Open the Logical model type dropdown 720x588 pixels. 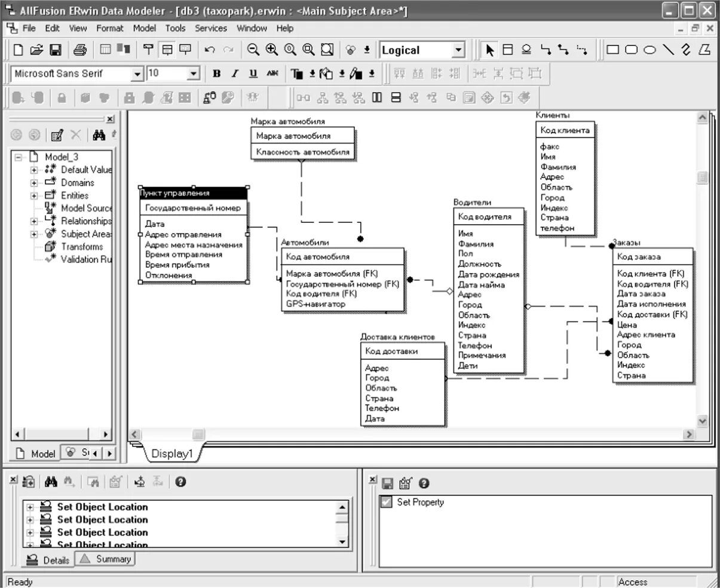click(458, 50)
